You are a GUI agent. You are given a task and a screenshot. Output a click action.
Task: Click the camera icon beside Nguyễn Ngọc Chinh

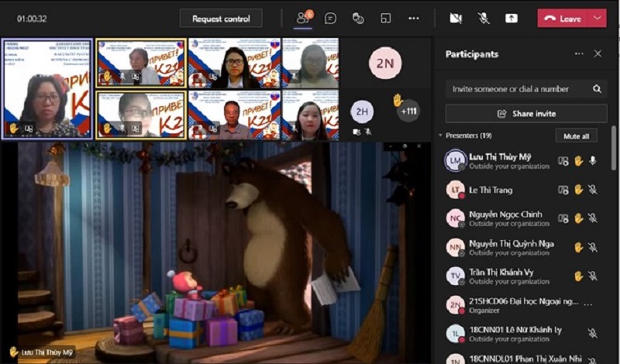(x=563, y=218)
